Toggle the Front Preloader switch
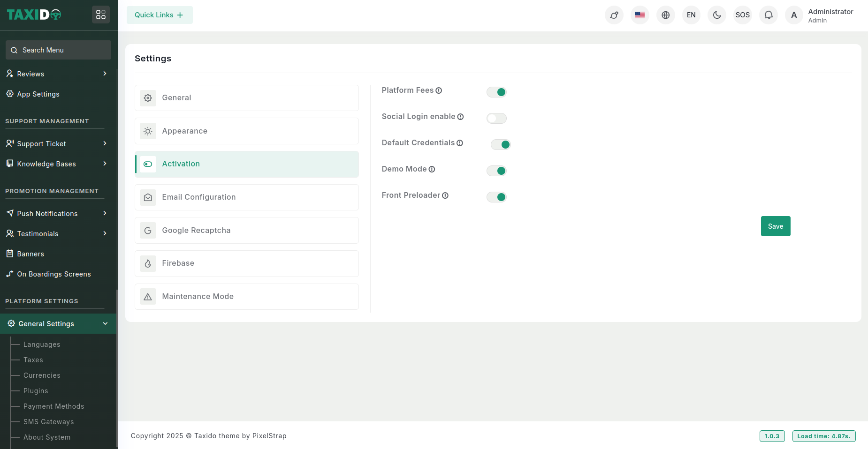This screenshot has height=449, width=868. (x=496, y=197)
